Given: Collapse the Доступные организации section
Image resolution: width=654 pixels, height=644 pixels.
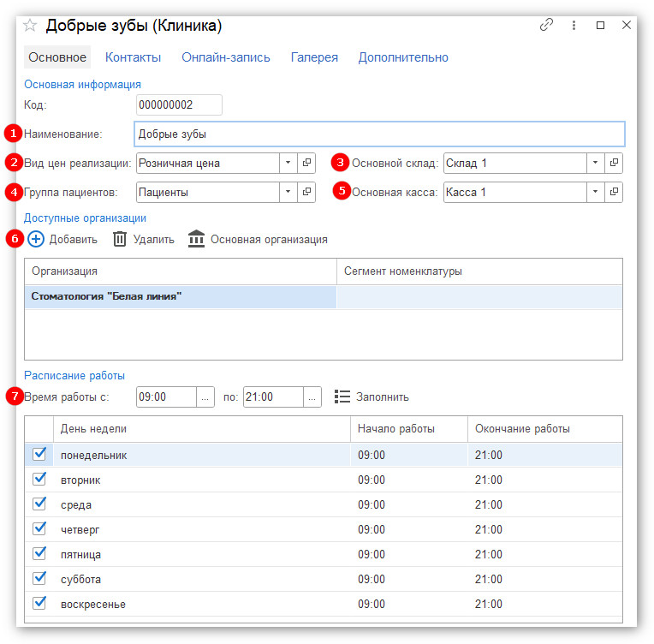Looking at the screenshot, I should click(85, 218).
